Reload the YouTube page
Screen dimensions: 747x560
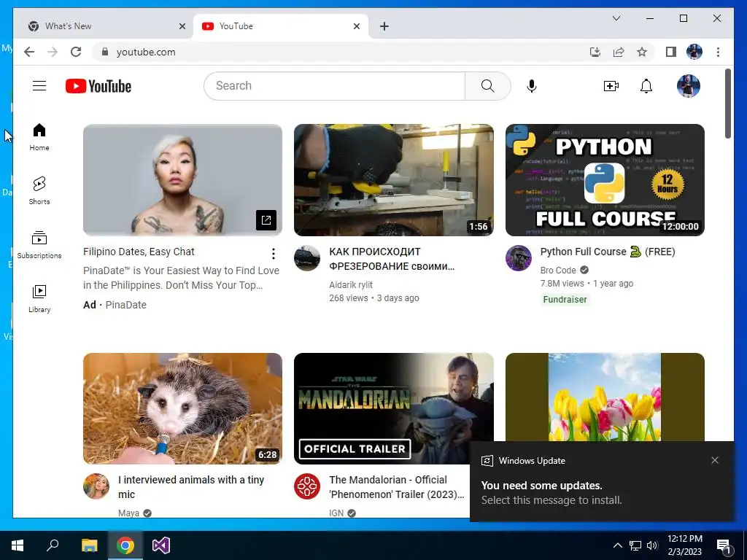[76, 52]
